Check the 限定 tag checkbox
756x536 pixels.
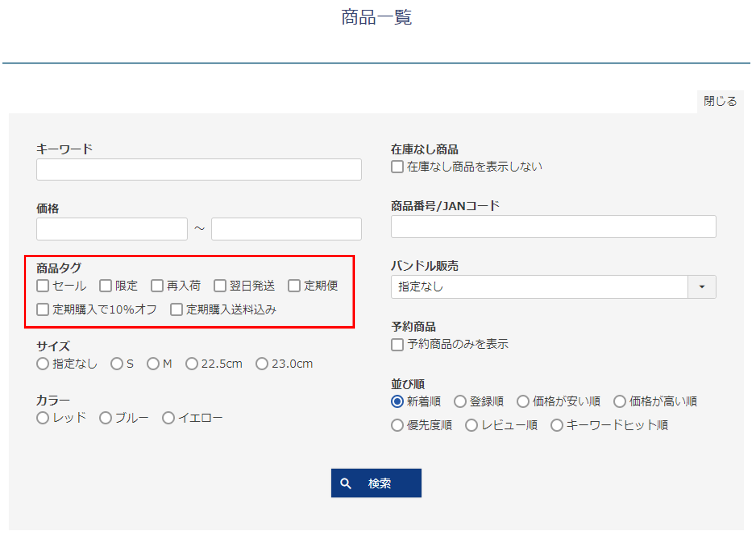[x=106, y=286]
